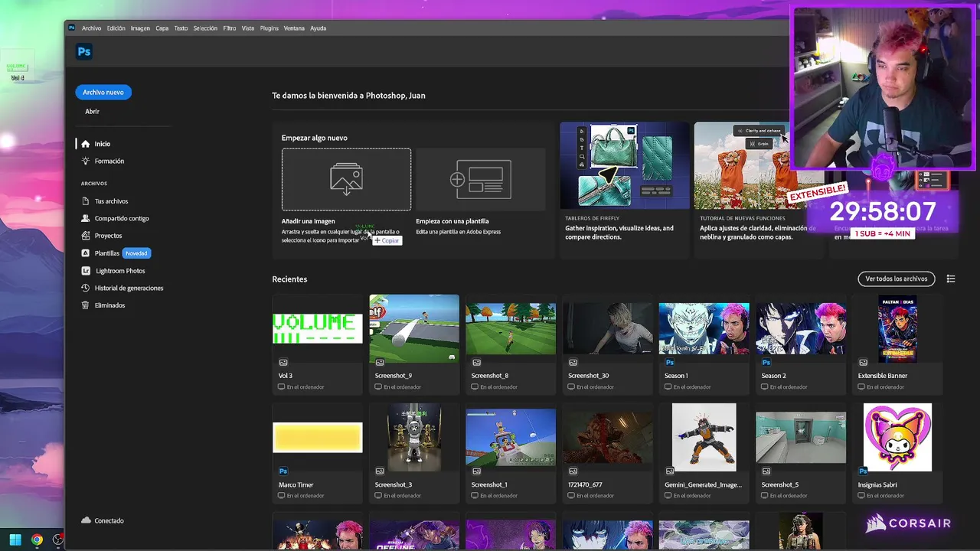
Task: Click the Plantillas icon in sidebar
Action: pos(86,253)
